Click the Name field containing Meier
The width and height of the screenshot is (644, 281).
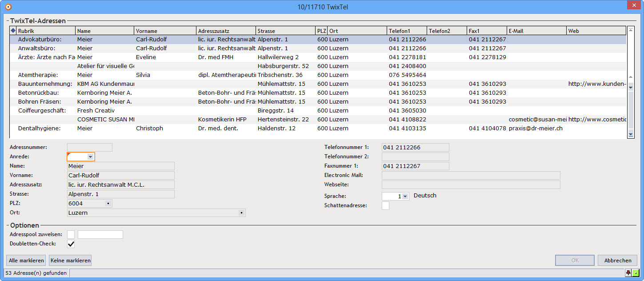point(121,166)
